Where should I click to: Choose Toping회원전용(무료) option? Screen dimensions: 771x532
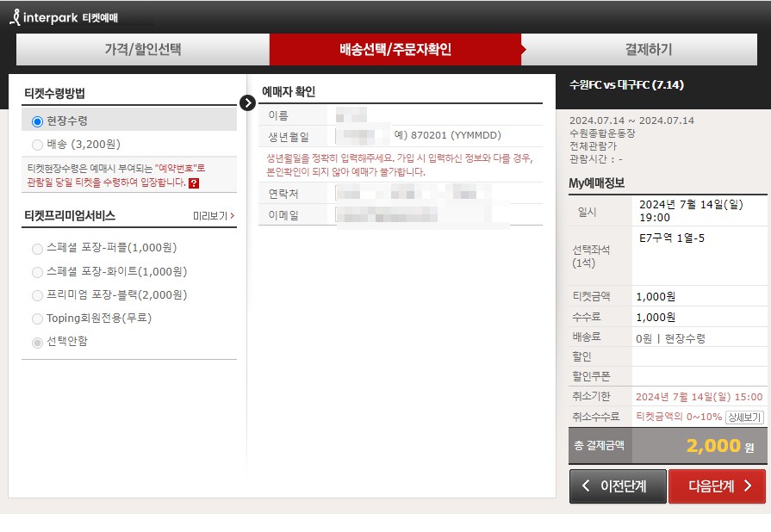pyautogui.click(x=37, y=319)
